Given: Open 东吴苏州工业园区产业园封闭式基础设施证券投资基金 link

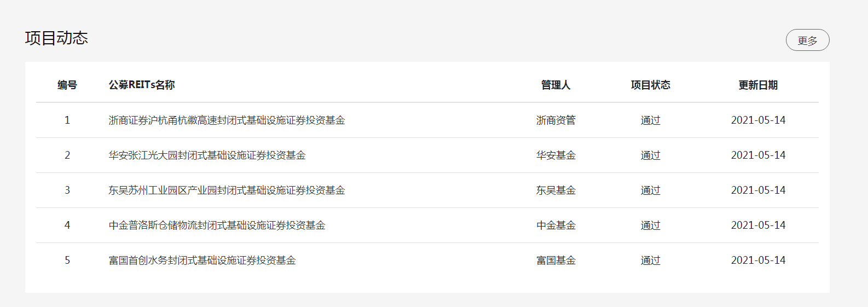Looking at the screenshot, I should click(227, 190).
